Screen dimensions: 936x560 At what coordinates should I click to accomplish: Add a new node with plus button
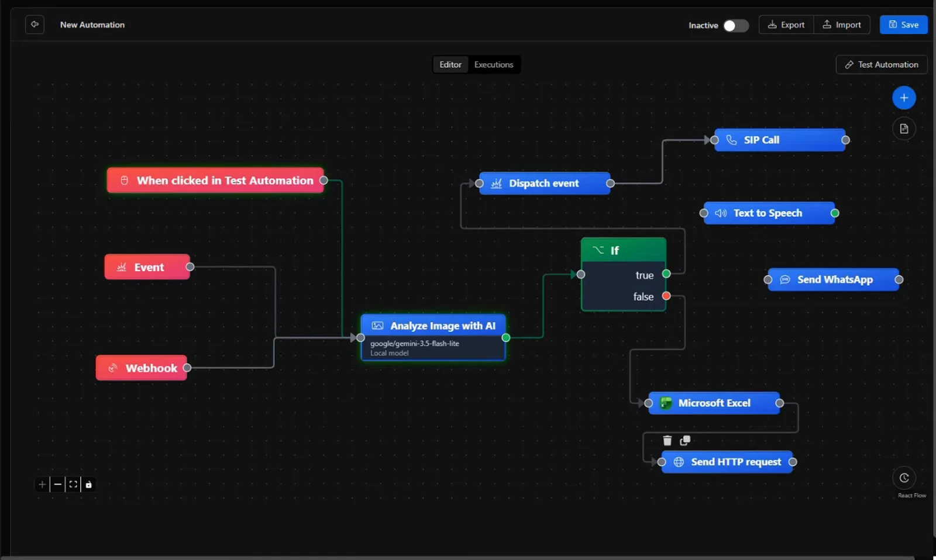pos(904,98)
